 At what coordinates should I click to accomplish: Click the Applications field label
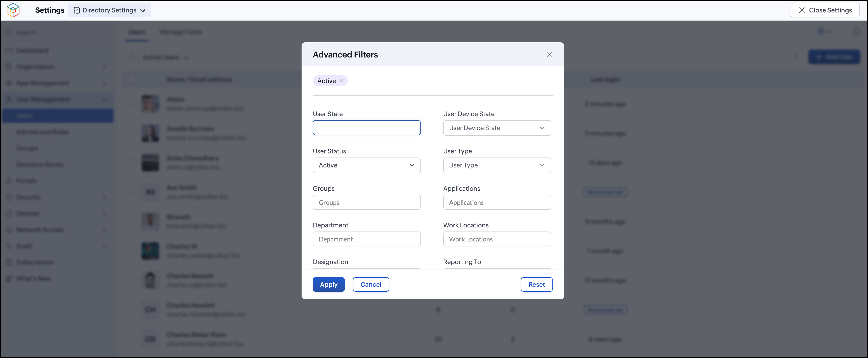[x=462, y=189]
